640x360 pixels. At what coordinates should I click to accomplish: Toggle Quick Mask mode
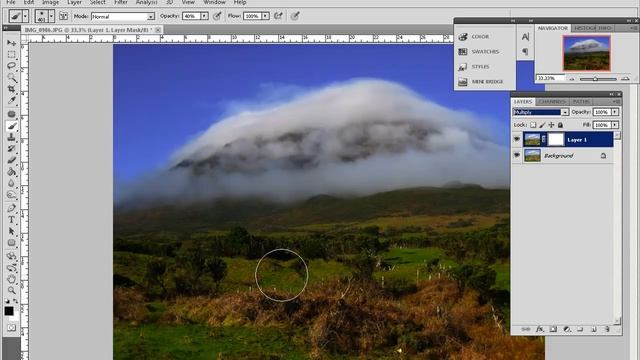(11, 328)
